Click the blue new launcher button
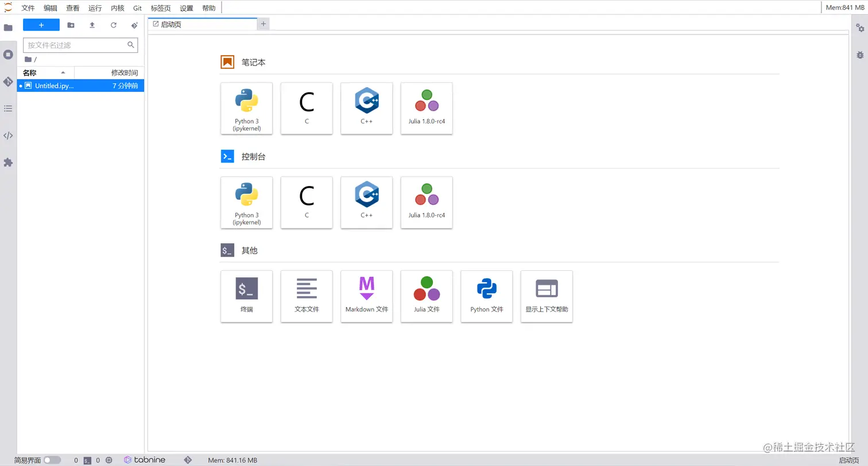This screenshot has width=868, height=466. click(x=41, y=25)
